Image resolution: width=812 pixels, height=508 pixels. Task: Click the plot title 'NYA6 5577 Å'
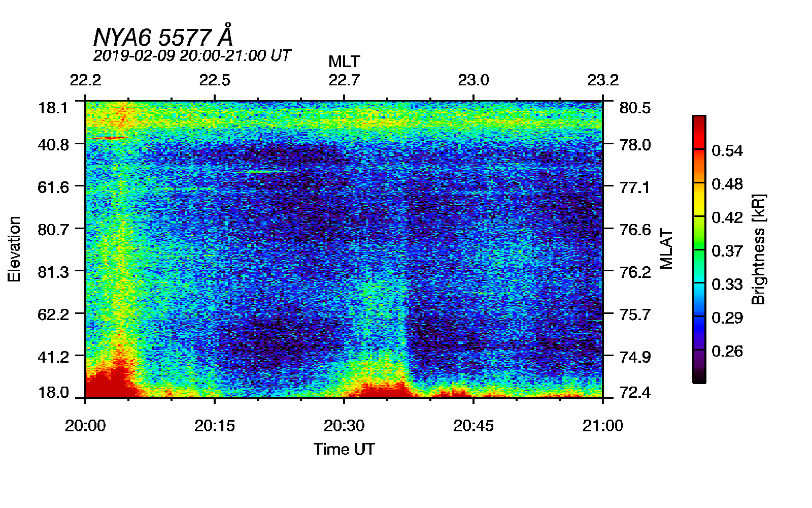pos(163,36)
